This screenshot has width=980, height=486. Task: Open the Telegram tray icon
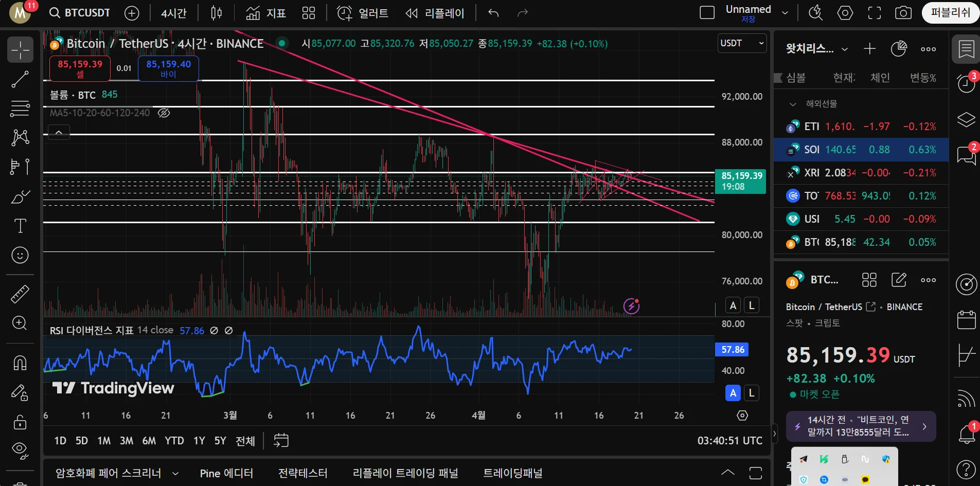(x=804, y=459)
